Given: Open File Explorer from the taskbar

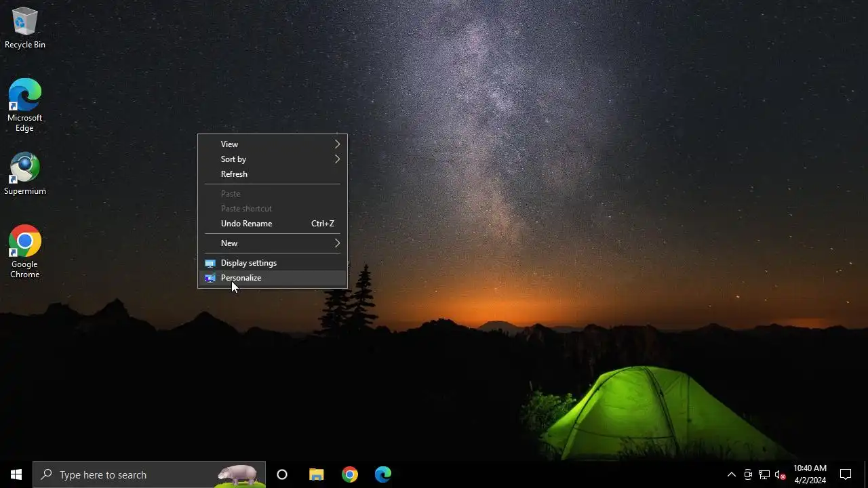Looking at the screenshot, I should [x=317, y=474].
